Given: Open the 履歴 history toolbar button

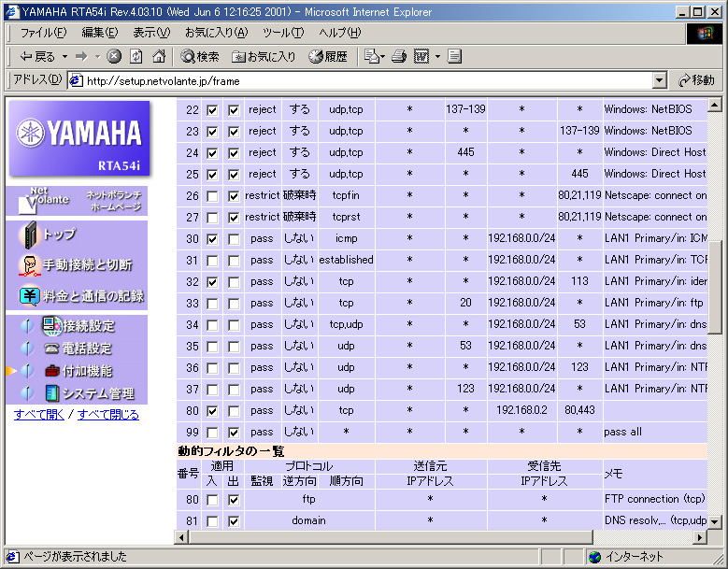Looking at the screenshot, I should point(327,57).
